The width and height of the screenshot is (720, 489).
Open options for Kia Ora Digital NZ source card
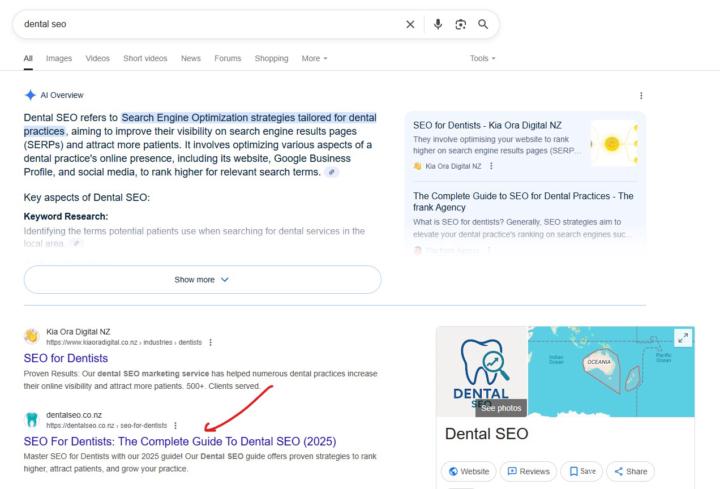coord(491,166)
